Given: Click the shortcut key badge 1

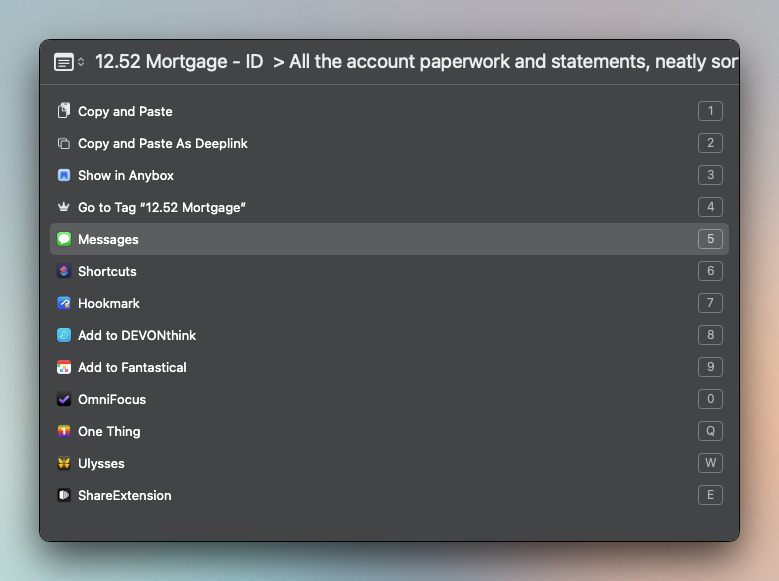Looking at the screenshot, I should (710, 111).
